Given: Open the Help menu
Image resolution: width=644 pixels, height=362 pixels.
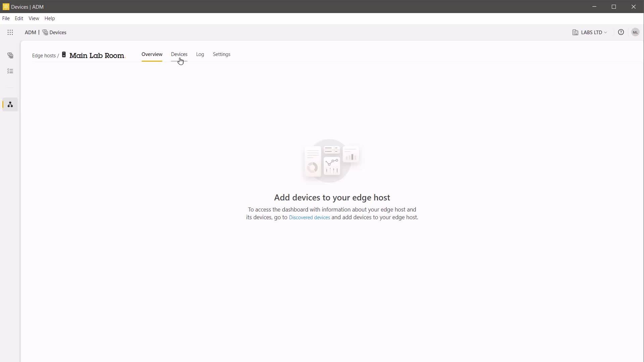Looking at the screenshot, I should [x=50, y=18].
